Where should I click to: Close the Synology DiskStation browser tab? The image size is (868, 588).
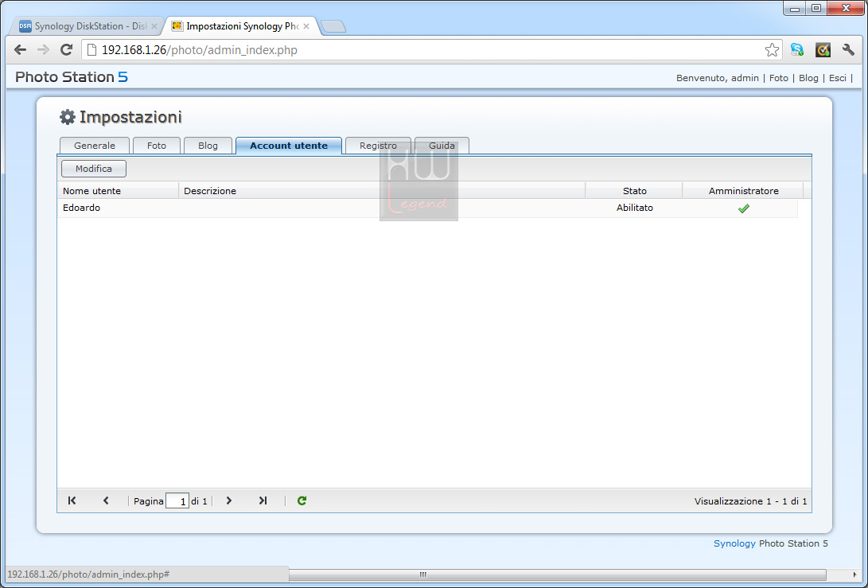pos(154,26)
